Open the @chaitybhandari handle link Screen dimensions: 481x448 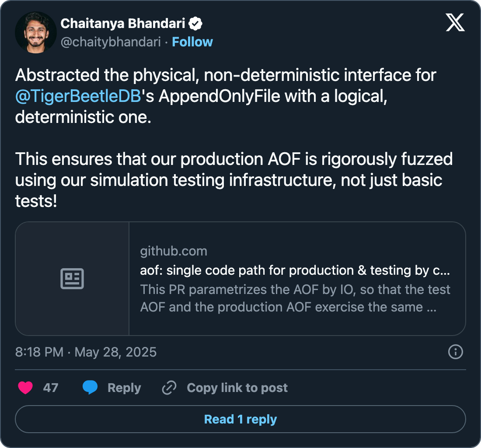[111, 42]
